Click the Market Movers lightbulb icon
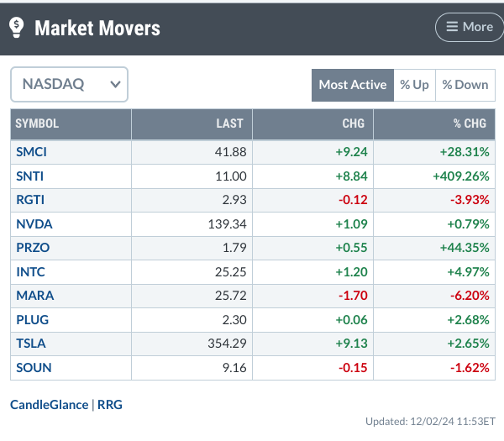 click(17, 28)
